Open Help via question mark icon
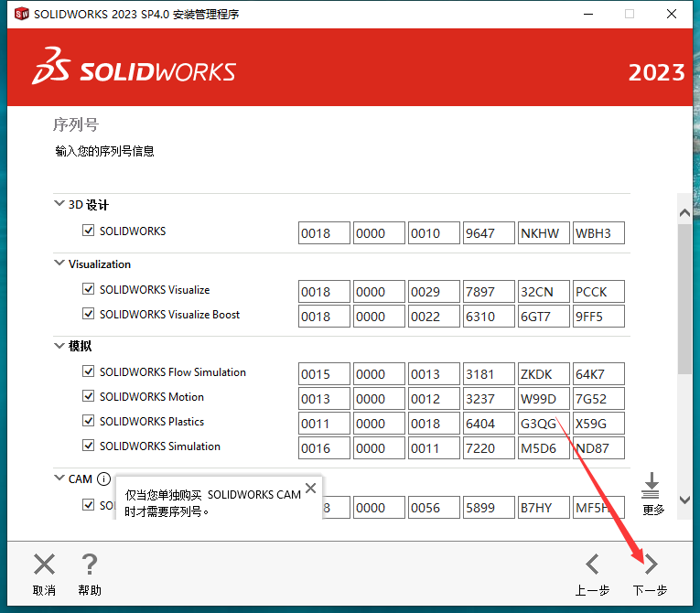The image size is (700, 613). click(x=90, y=564)
